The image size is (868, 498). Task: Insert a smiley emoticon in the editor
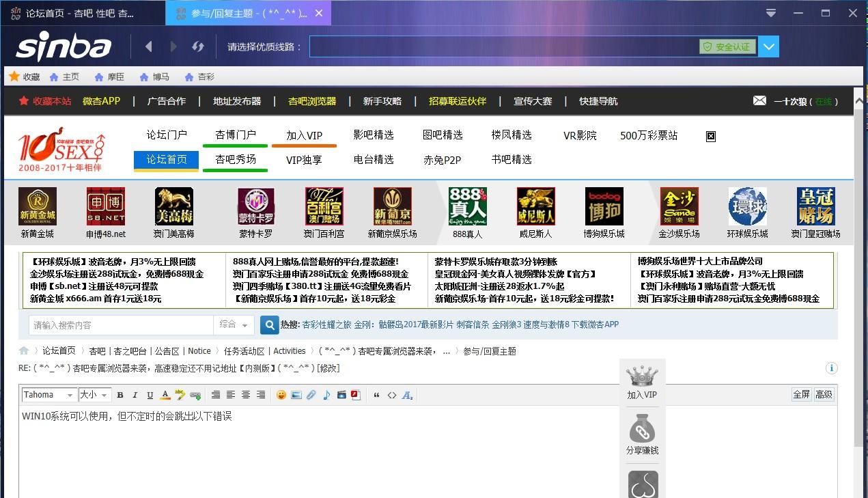pos(281,395)
